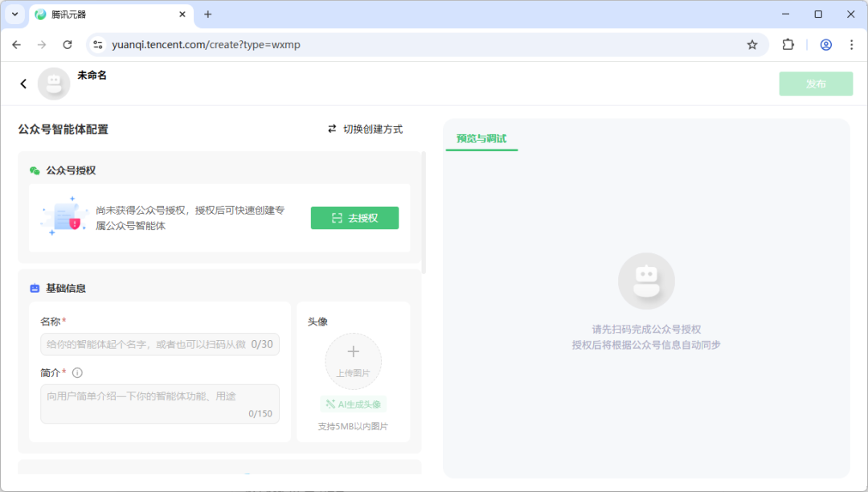This screenshot has height=492, width=868.
Task: Click the back arrow beside the agent avatar
Action: tap(23, 83)
